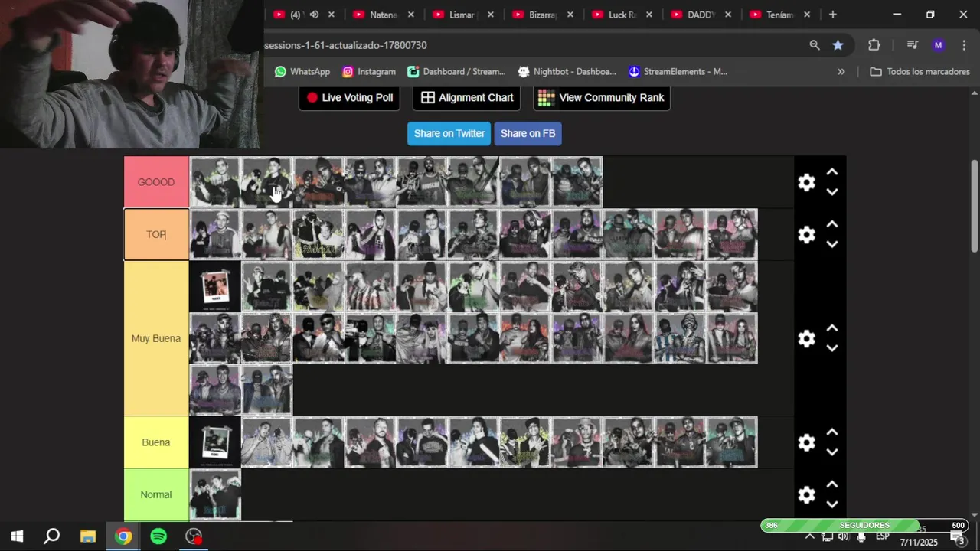Move TOP tier row up
Viewport: 980px width, 551px height.
pos(832,224)
